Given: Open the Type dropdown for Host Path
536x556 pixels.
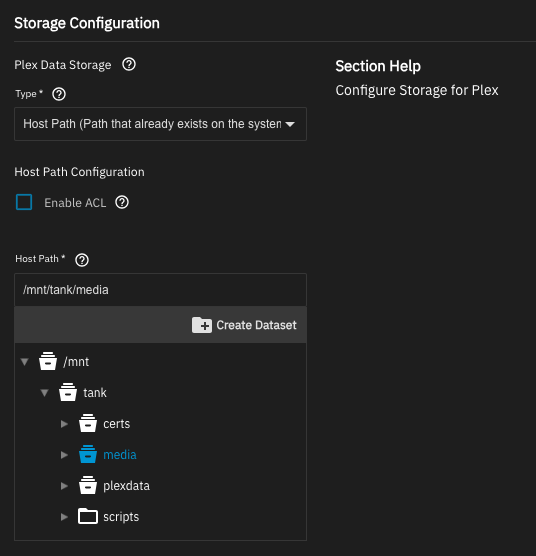Looking at the screenshot, I should tap(160, 124).
